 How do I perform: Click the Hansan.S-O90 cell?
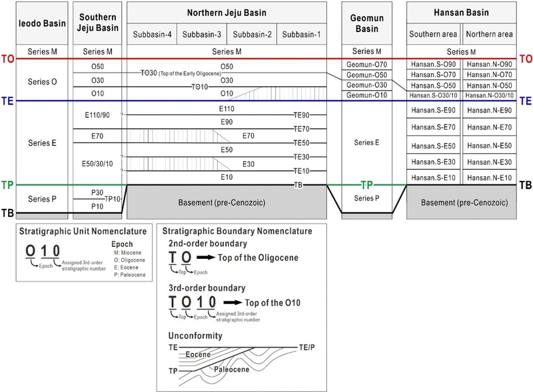coord(433,64)
